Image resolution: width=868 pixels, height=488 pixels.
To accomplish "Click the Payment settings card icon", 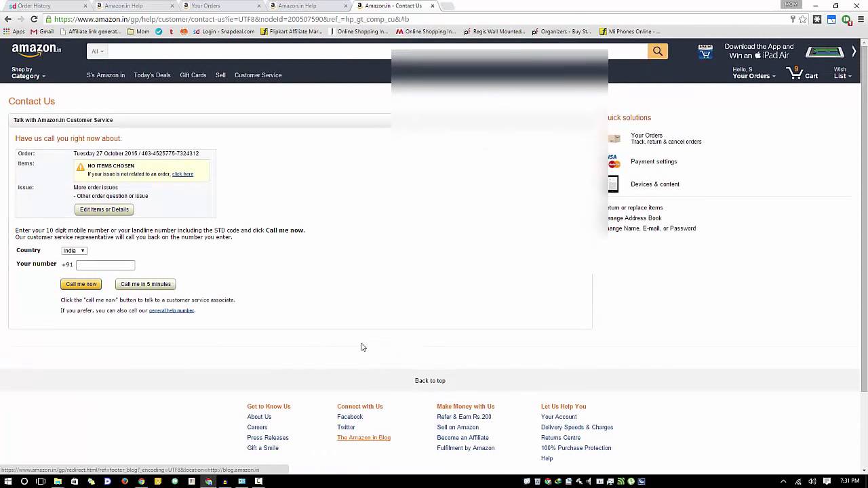I will (x=614, y=161).
